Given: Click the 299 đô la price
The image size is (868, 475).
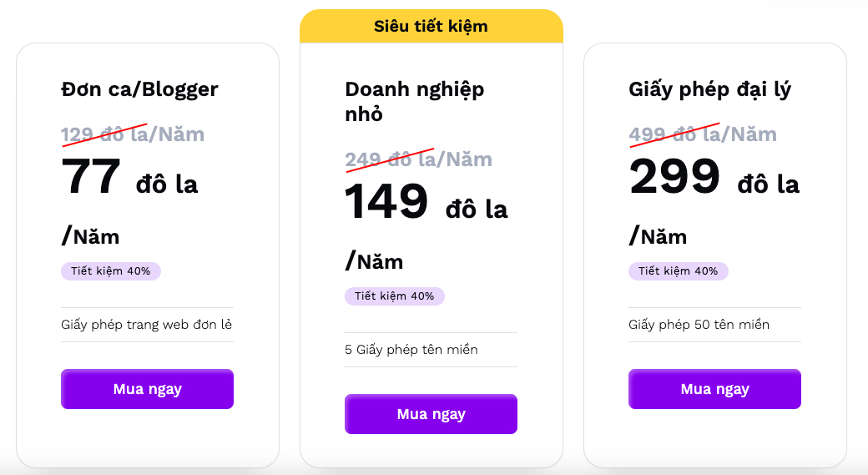Looking at the screenshot, I should [714, 179].
